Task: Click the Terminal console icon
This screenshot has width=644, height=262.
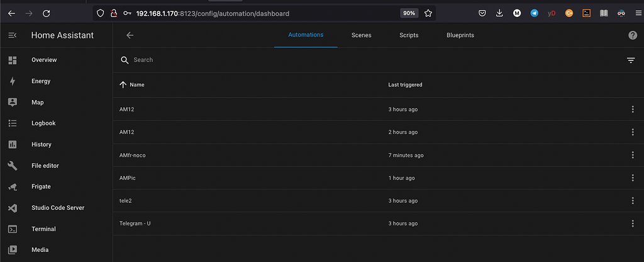Action: 12,229
